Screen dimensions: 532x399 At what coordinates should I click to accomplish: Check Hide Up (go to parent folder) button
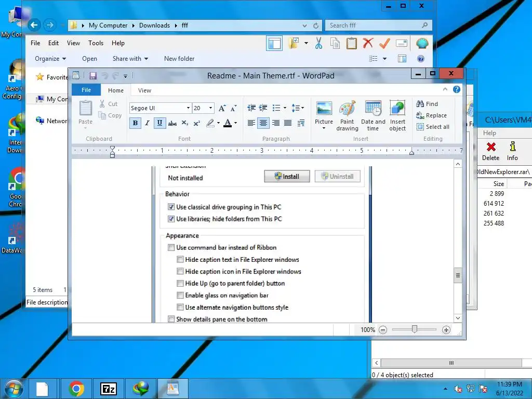tap(180, 283)
